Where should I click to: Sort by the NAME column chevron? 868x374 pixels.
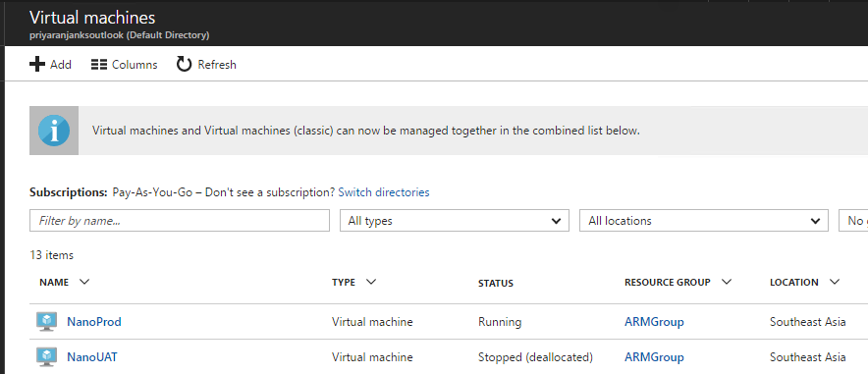tap(84, 282)
